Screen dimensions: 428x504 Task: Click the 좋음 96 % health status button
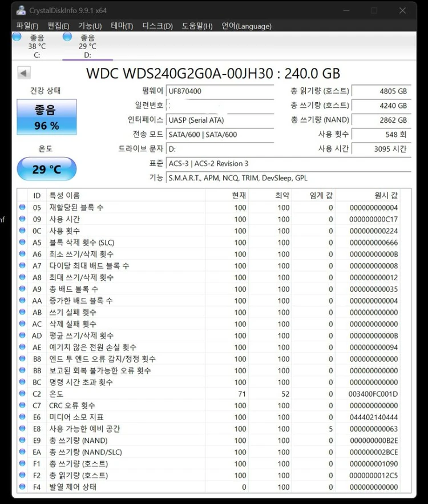click(x=47, y=117)
